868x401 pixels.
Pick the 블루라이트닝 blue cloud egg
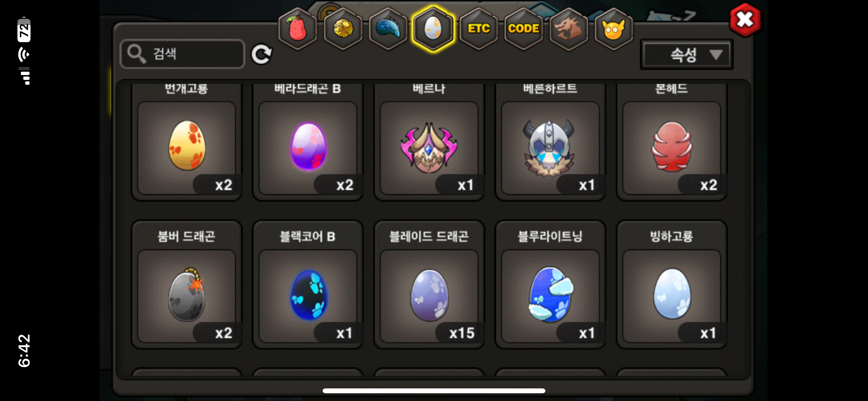pyautogui.click(x=550, y=285)
